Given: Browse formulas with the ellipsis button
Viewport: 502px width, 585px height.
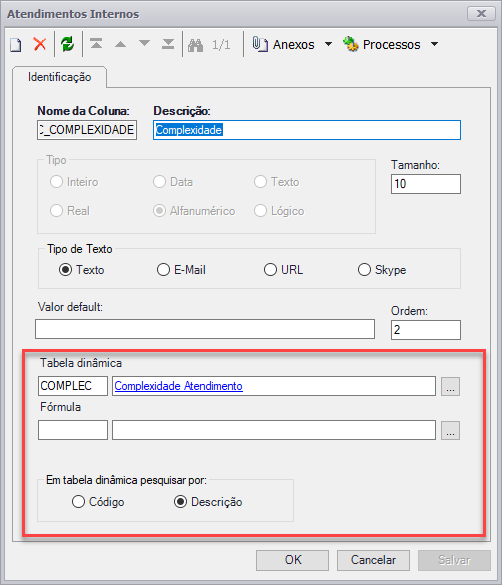Looking at the screenshot, I should (450, 431).
